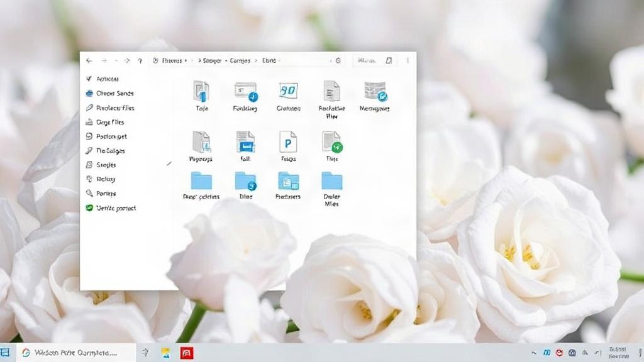The width and height of the screenshot is (644, 362).
Task: Click the search field in the file window
Action: click(374, 60)
